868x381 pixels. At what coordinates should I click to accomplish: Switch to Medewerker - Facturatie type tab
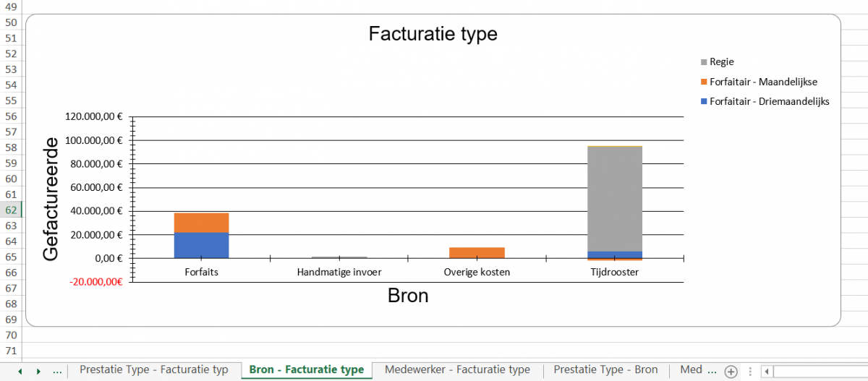tap(457, 369)
